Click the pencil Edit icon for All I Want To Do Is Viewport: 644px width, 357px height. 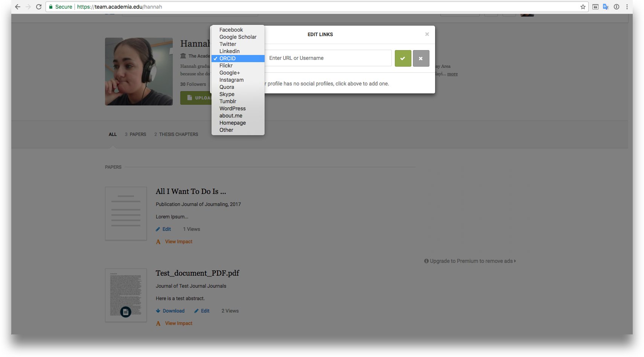(158, 229)
